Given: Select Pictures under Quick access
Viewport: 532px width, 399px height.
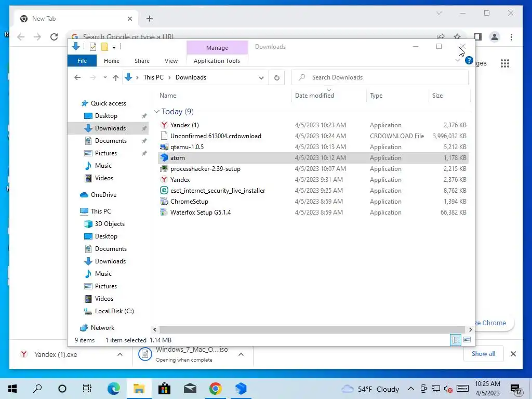Looking at the screenshot, I should point(106,153).
